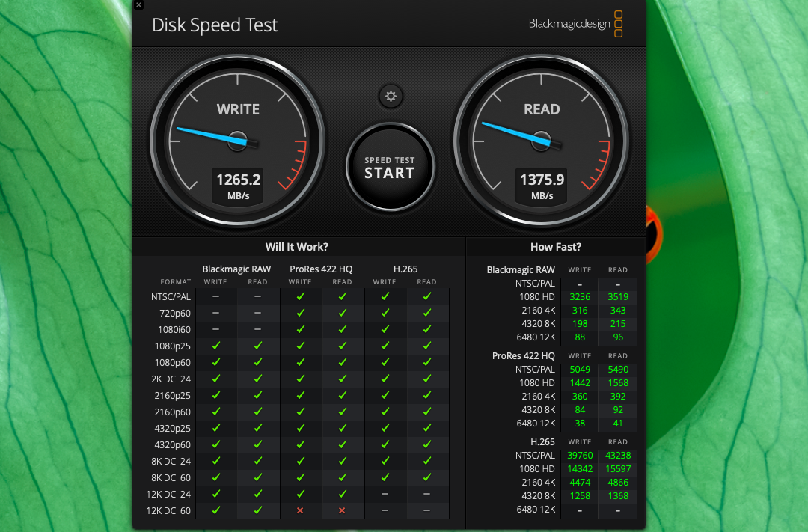The image size is (808, 532).
Task: Click ProRes write checkmark for 4320p25
Action: pos(301,428)
